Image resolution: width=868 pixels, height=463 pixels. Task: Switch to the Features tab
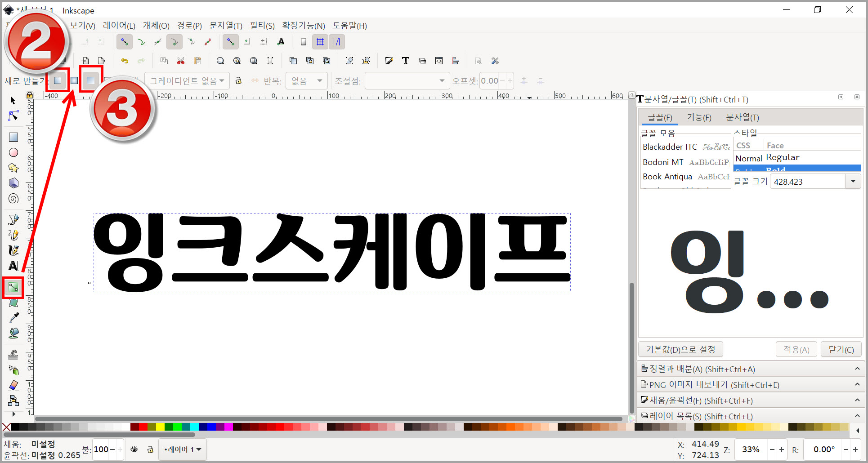click(x=699, y=117)
